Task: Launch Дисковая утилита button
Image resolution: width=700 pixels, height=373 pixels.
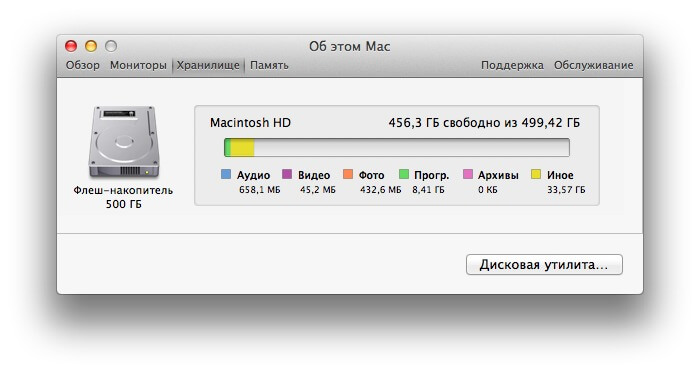Action: [544, 265]
